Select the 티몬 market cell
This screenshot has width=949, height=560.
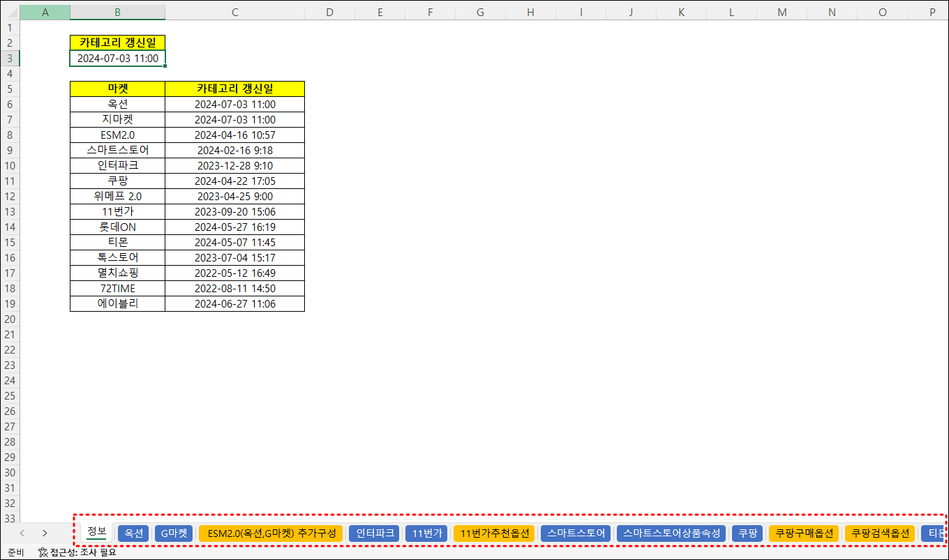pyautogui.click(x=117, y=242)
